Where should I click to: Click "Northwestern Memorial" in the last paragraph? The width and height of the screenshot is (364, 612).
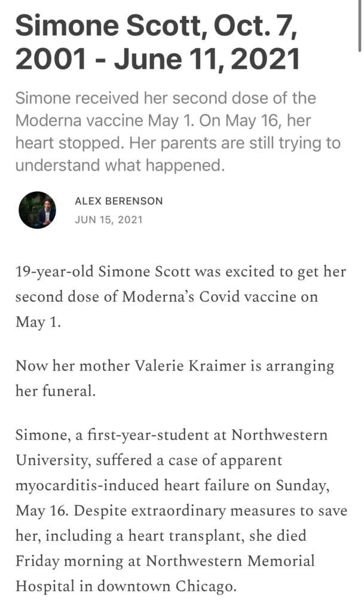[230, 561]
